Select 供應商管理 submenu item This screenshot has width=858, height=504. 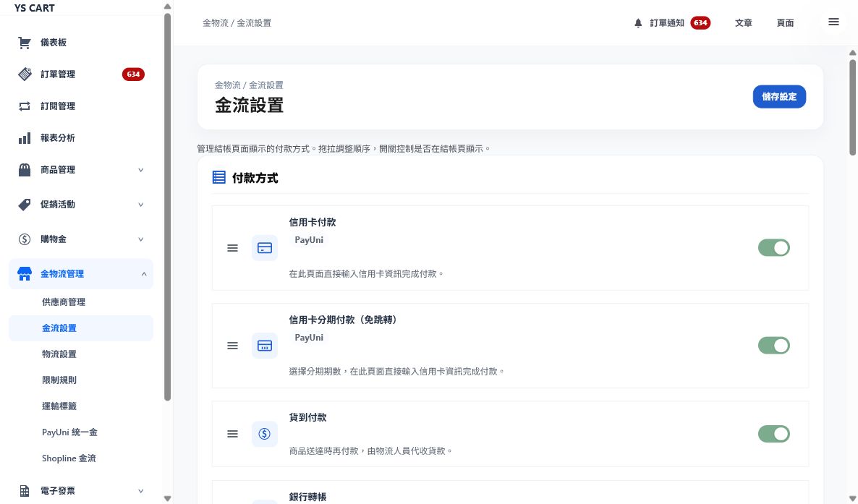(81, 302)
